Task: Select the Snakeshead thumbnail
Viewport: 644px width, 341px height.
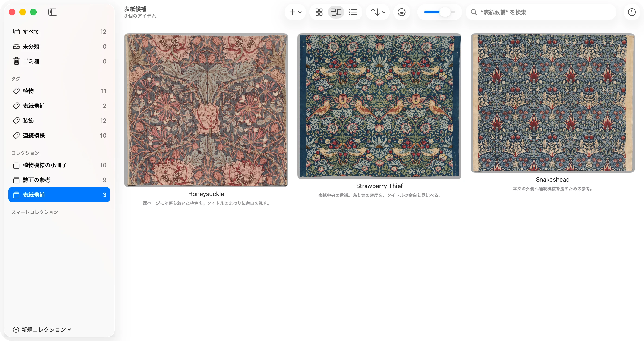Action: (552, 103)
